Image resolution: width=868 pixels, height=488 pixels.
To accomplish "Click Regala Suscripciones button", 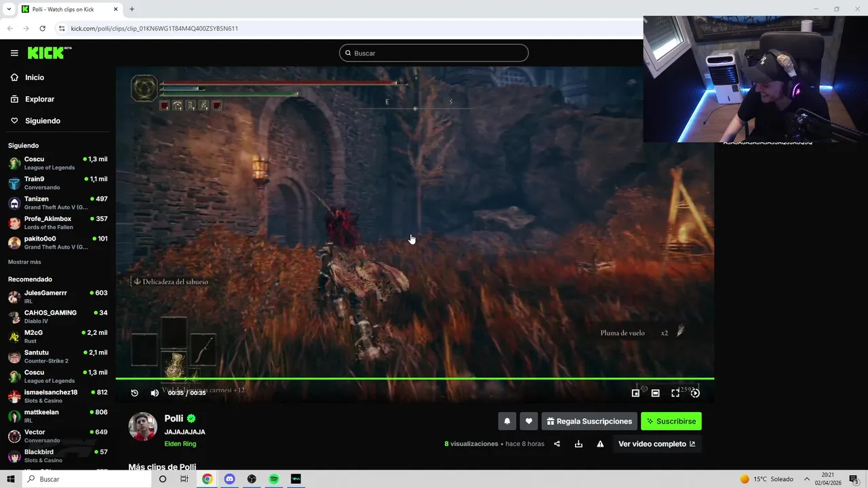I will [589, 422].
